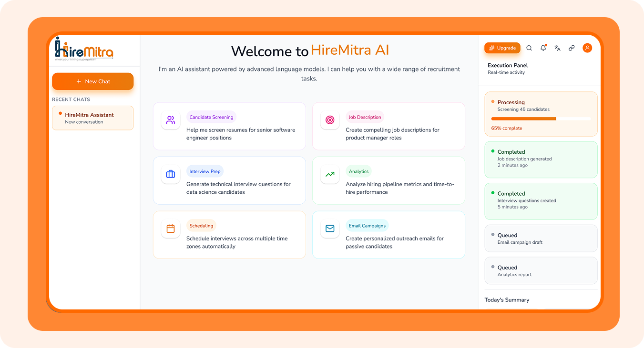Click the Interview Prep briefcase icon
Screen dimensions: 644x348
(171, 174)
